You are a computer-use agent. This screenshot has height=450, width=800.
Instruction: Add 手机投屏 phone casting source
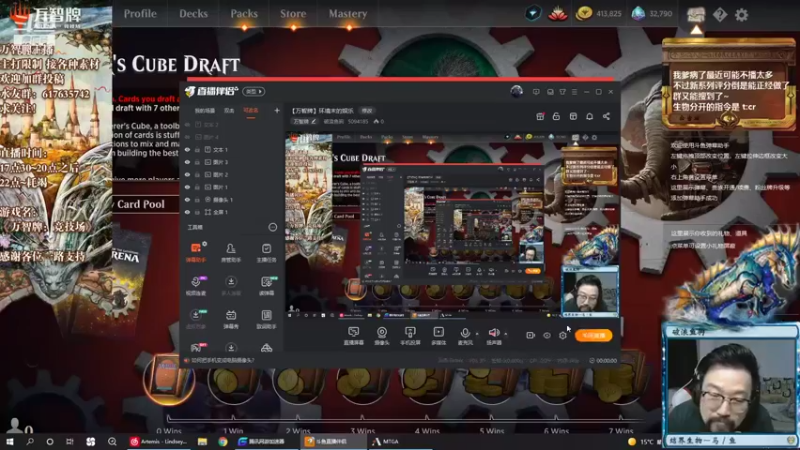tap(410, 336)
